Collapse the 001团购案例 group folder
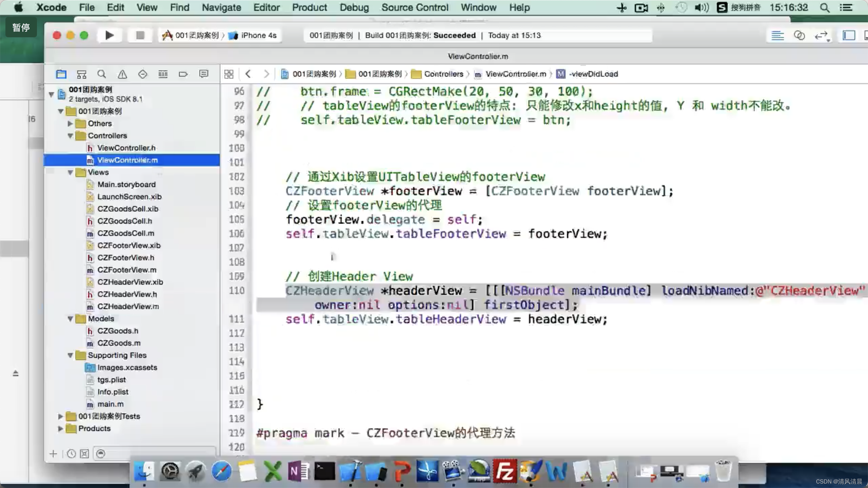 coord(61,111)
